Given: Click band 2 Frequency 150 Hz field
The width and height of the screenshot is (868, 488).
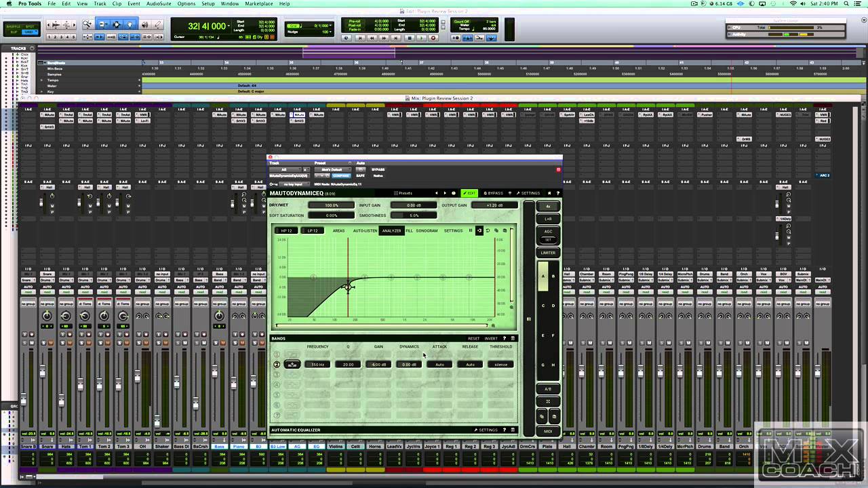Looking at the screenshot, I should click(x=317, y=365).
